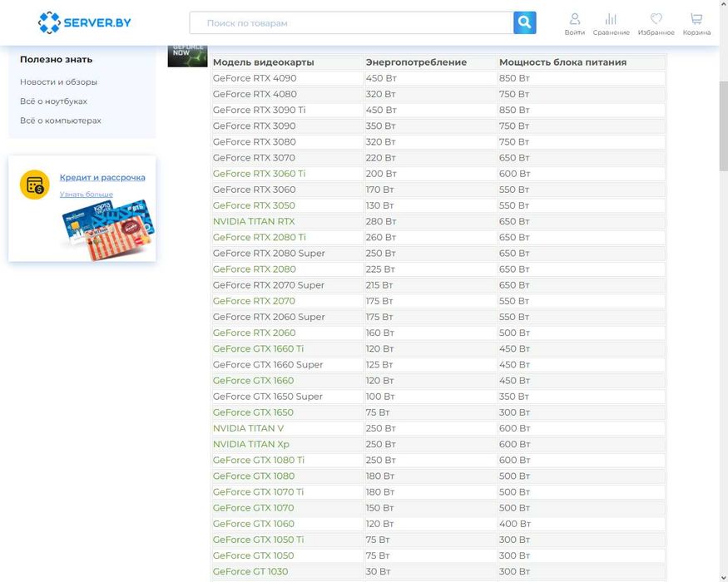Click the green GeForce RTX 2080 link
This screenshot has height=582, width=728.
(255, 269)
